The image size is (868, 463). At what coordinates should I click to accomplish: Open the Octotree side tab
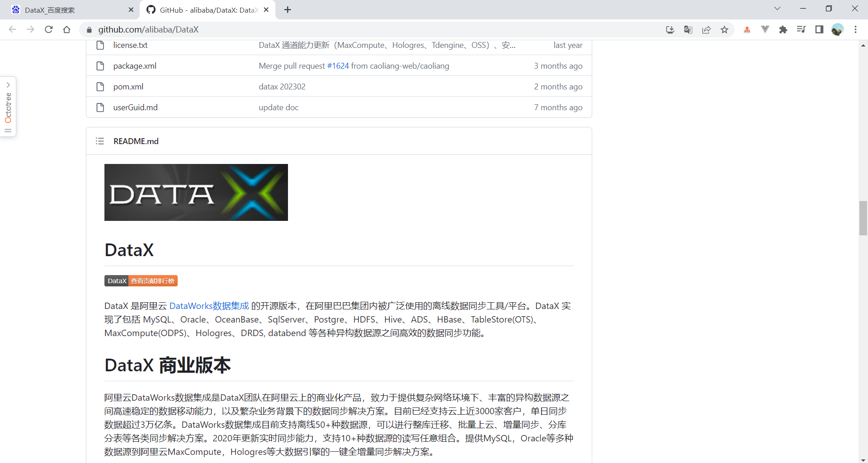click(8, 107)
